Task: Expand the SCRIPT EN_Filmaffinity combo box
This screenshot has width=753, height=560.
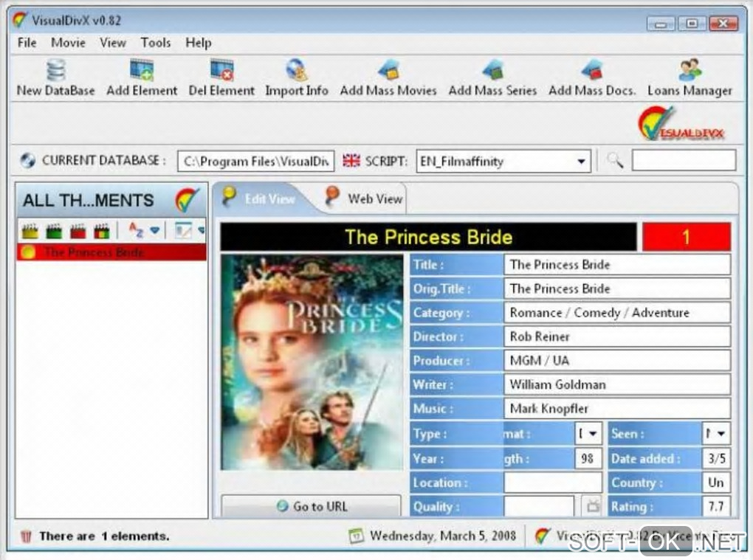Action: pos(580,162)
